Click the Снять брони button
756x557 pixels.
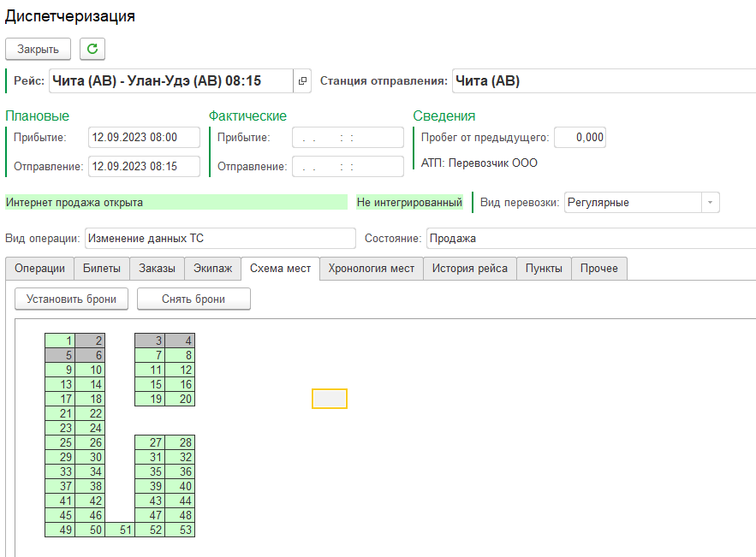point(193,299)
